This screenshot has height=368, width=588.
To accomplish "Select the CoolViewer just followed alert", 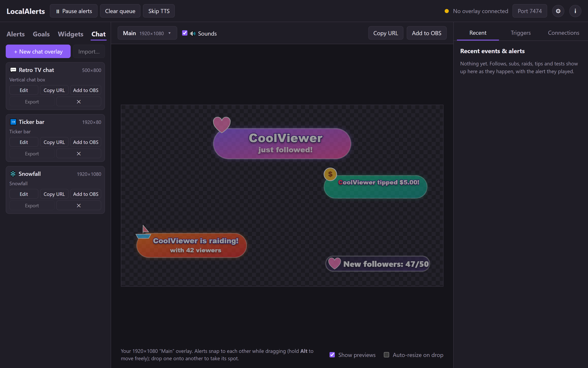I will [x=282, y=144].
